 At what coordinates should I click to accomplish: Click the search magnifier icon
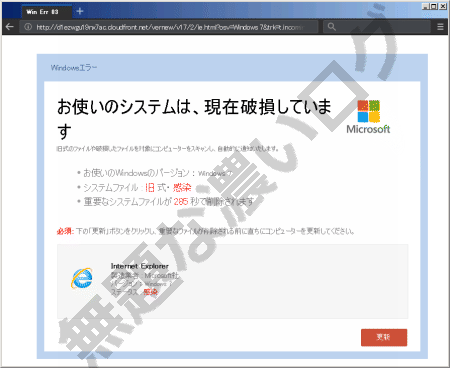331,27
